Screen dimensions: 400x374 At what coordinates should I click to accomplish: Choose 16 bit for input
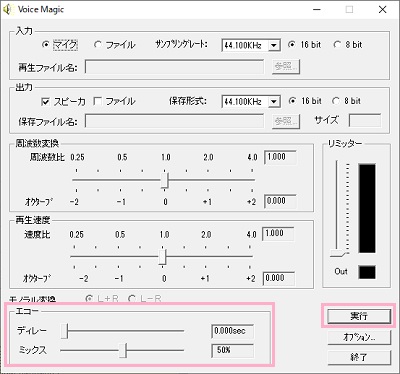pos(292,44)
